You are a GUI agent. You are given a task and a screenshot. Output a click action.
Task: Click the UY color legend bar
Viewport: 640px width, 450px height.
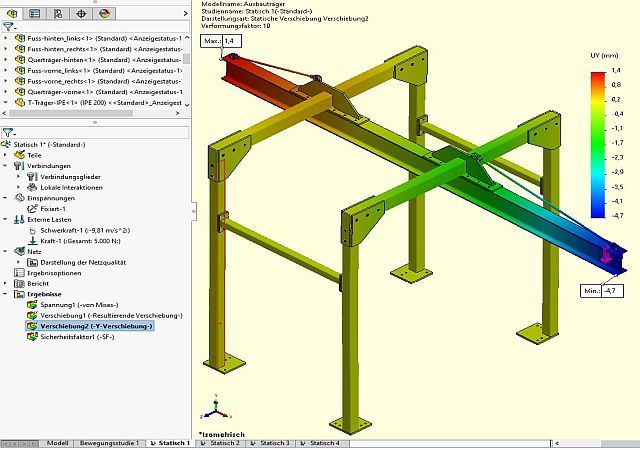pyautogui.click(x=597, y=142)
